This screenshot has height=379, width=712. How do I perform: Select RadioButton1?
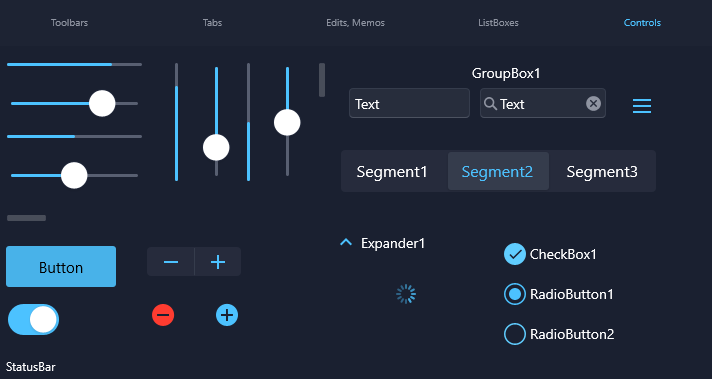pos(515,294)
